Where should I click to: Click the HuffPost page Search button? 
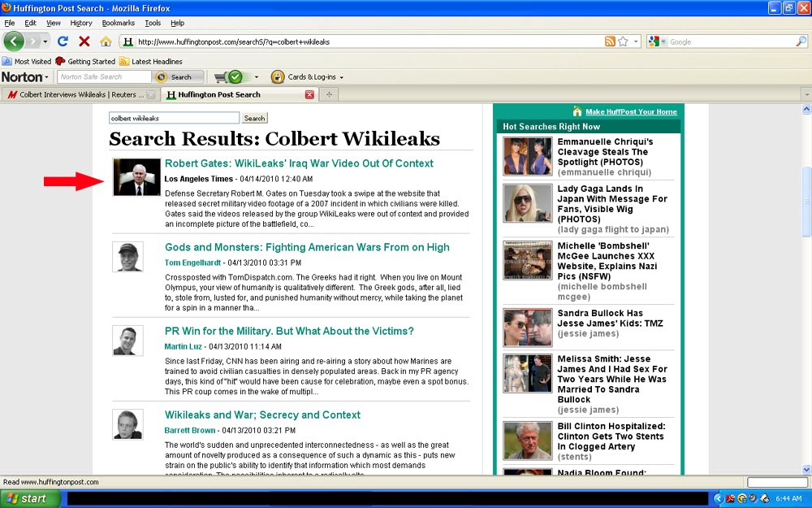(254, 118)
